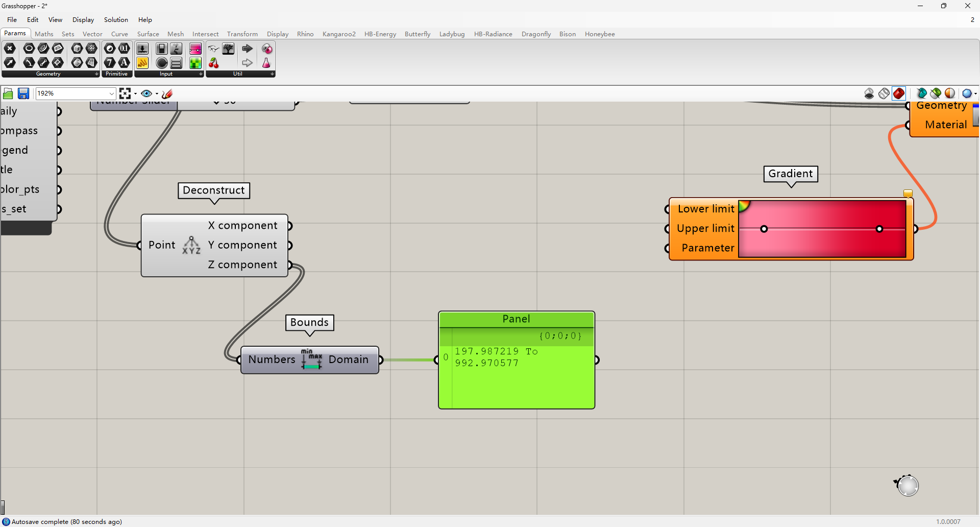Select the Line parameter icon
980x527 pixels.
[x=43, y=62]
